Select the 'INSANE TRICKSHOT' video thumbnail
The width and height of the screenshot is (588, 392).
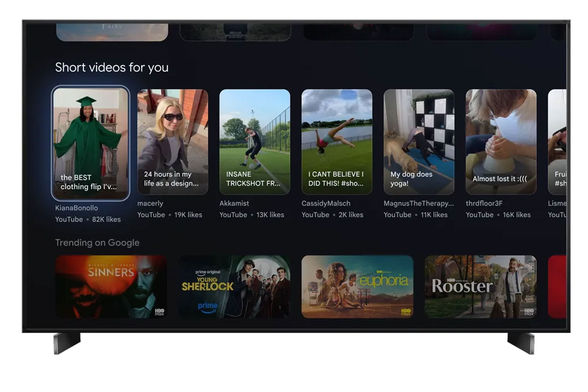(255, 141)
